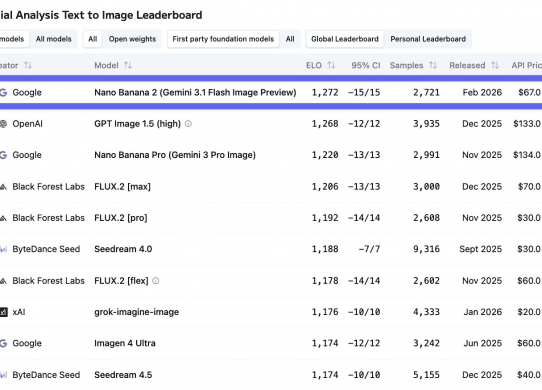This screenshot has width=542, height=390.
Task: Sort table by Model column arrows
Action: click(x=128, y=65)
